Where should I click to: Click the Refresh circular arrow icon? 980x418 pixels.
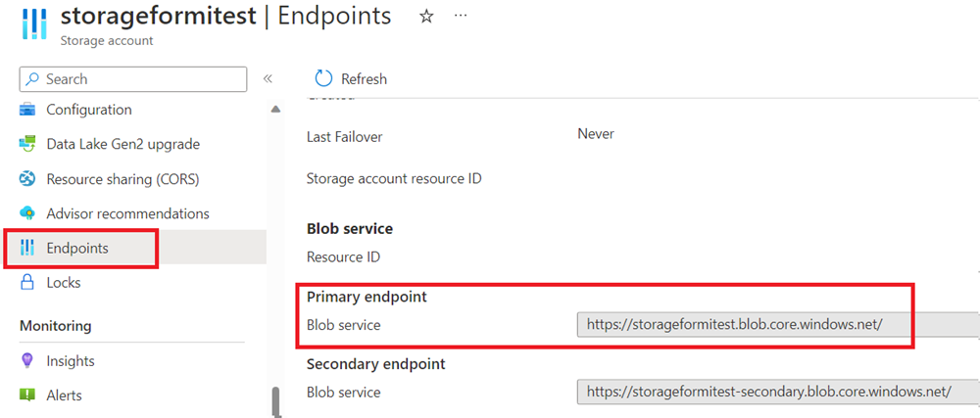[322, 79]
